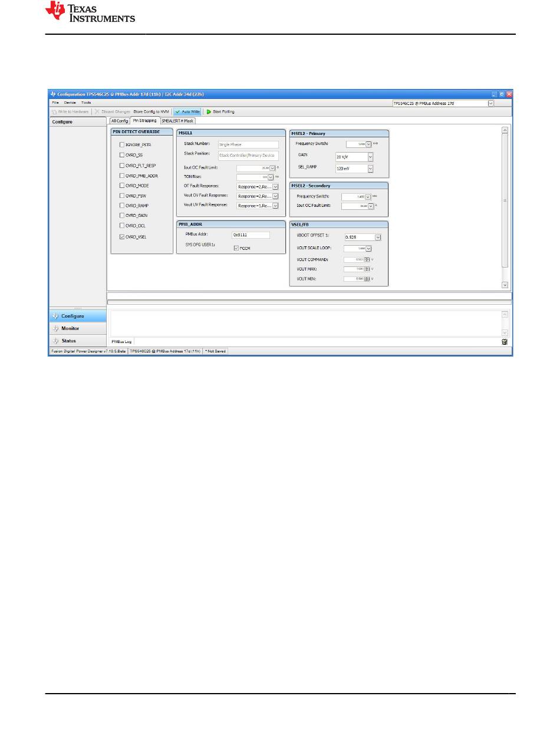Click the PMBus Log clear trash icon
Image resolution: width=560 pixels, height=729 pixels.
coord(505,341)
